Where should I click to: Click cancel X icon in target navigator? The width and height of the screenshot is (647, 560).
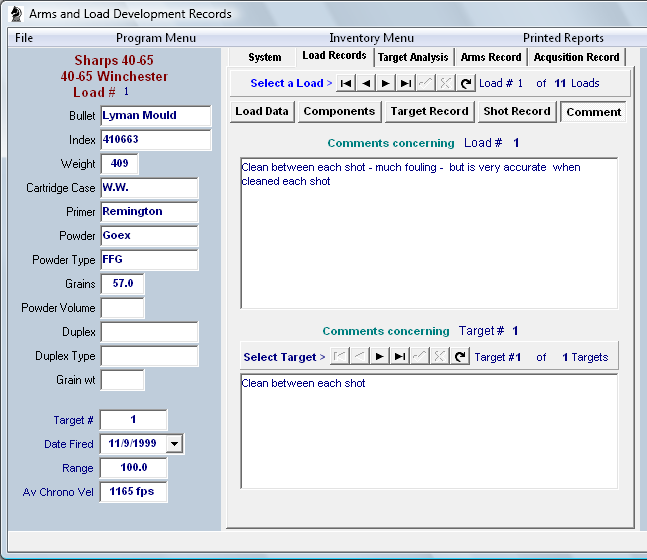point(439,356)
